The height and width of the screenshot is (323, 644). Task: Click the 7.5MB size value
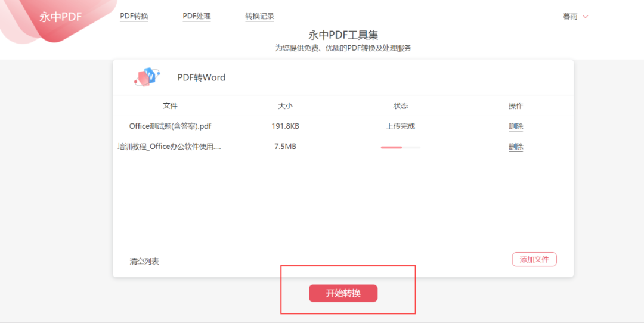(286, 147)
